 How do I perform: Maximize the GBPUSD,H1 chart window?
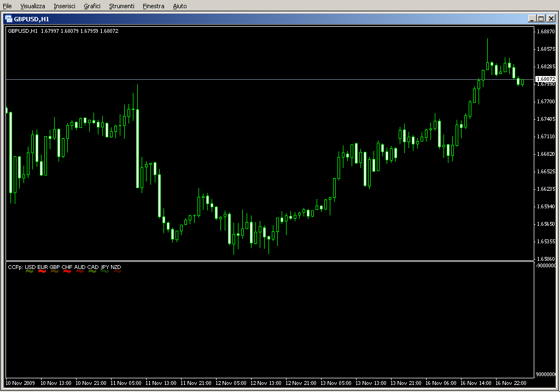coord(541,19)
